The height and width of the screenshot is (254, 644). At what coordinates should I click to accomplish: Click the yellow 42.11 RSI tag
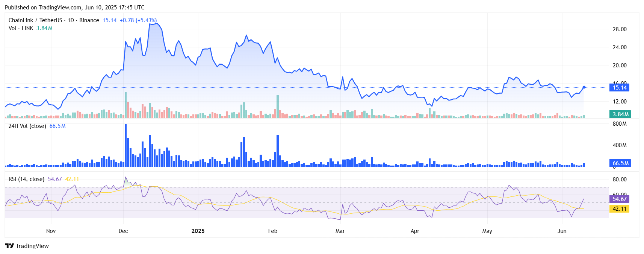[x=619, y=209]
